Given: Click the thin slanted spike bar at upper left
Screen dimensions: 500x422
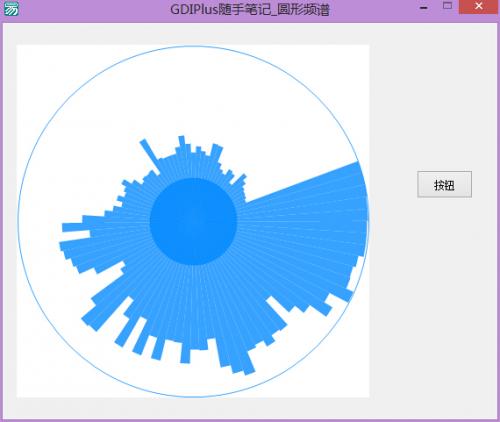Looking at the screenshot, I should click(149, 153).
